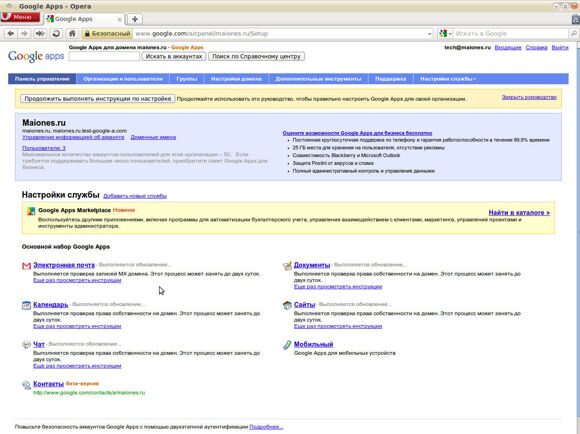Open Электронная почта settings link
The height and width of the screenshot is (434, 580).
click(64, 265)
